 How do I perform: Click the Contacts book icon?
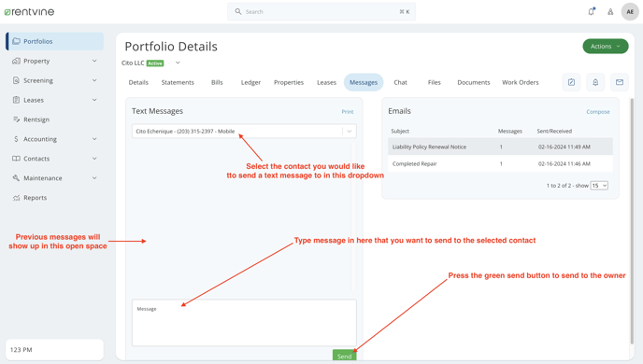pyautogui.click(x=17, y=159)
